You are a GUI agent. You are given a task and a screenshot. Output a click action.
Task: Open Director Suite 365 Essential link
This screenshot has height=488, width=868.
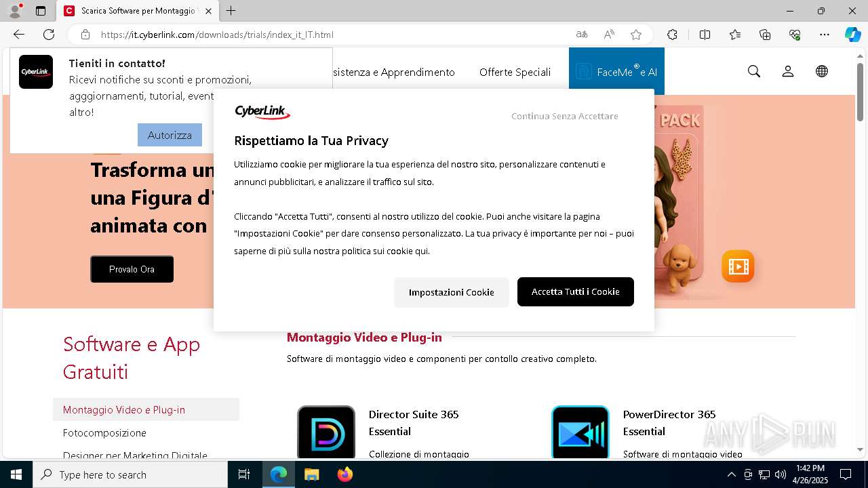tap(414, 422)
